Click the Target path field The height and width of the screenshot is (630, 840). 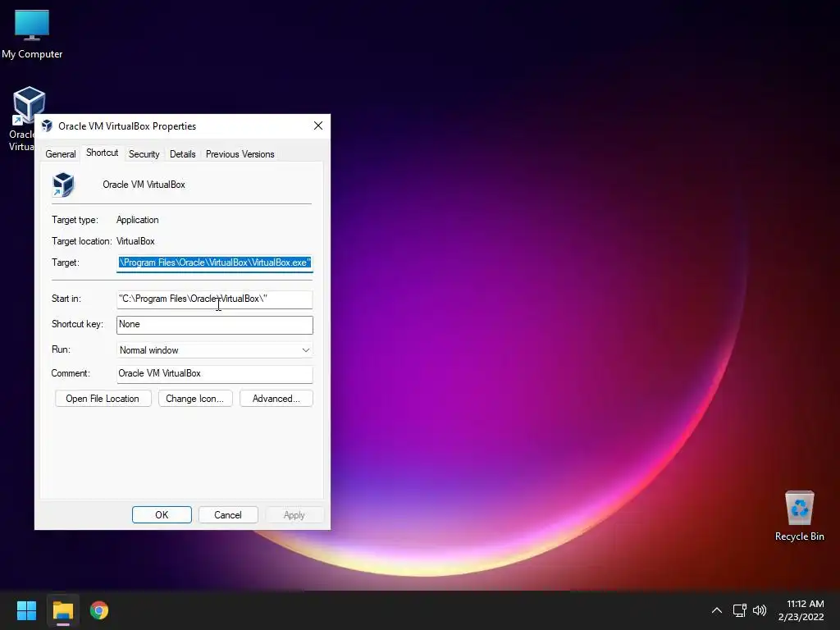pos(215,262)
